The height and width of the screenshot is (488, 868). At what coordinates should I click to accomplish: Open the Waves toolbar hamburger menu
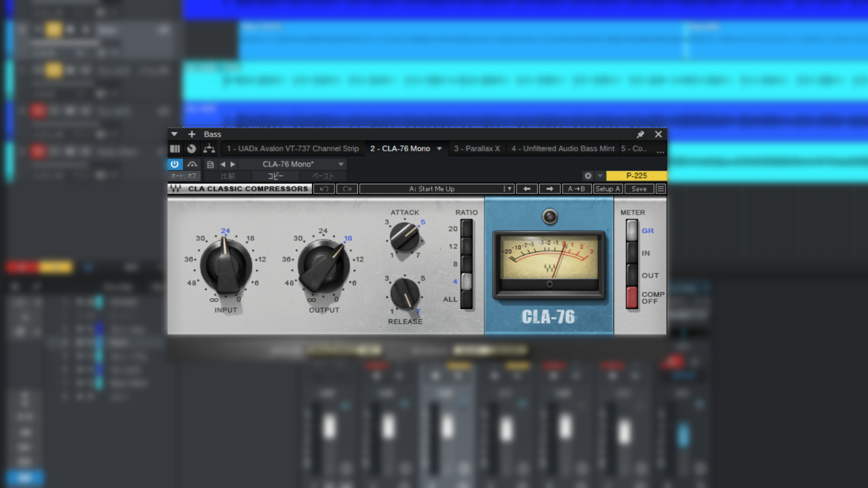[x=660, y=188]
